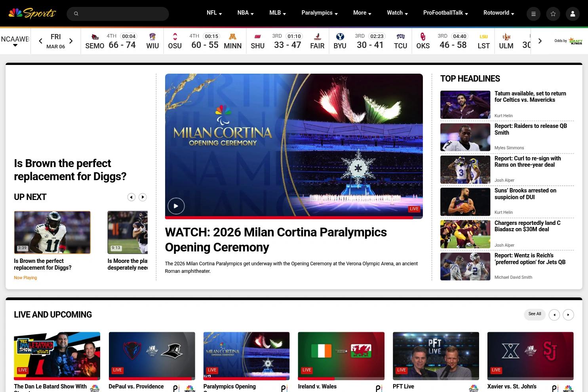The image size is (588, 392).
Task: Show previous Up Next video
Action: click(x=131, y=197)
